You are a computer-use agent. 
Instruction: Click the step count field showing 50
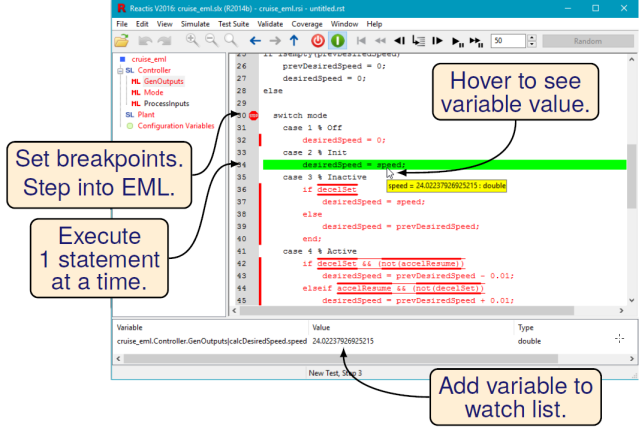pyautogui.click(x=507, y=41)
